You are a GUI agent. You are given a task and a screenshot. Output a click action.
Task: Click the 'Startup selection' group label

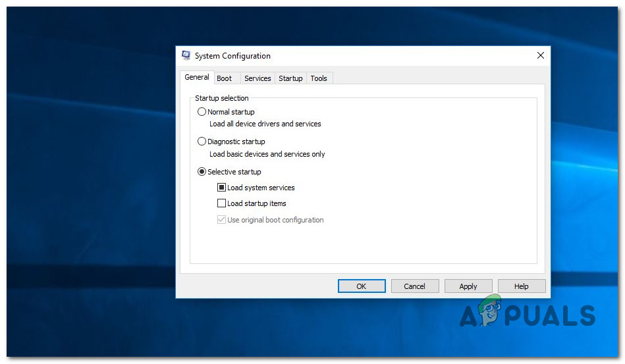pos(222,98)
